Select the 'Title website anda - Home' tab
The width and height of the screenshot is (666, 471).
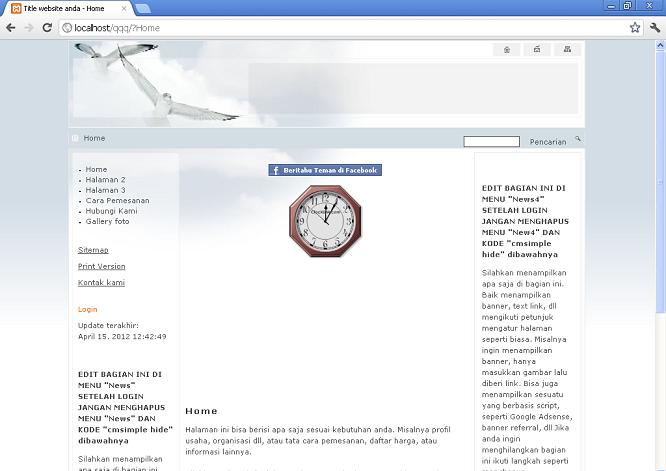pos(68,8)
